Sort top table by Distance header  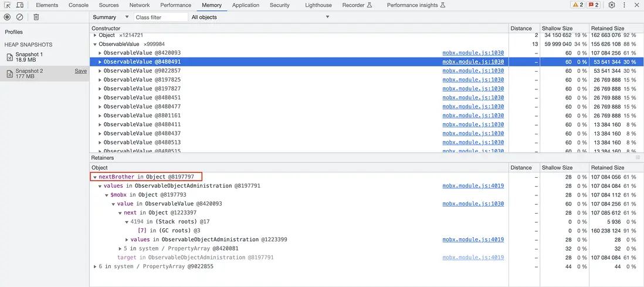[x=524, y=28]
